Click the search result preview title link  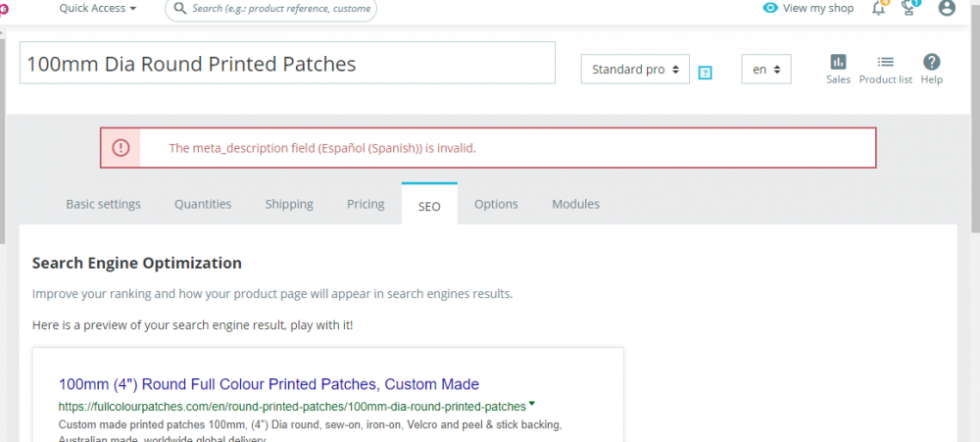click(269, 384)
